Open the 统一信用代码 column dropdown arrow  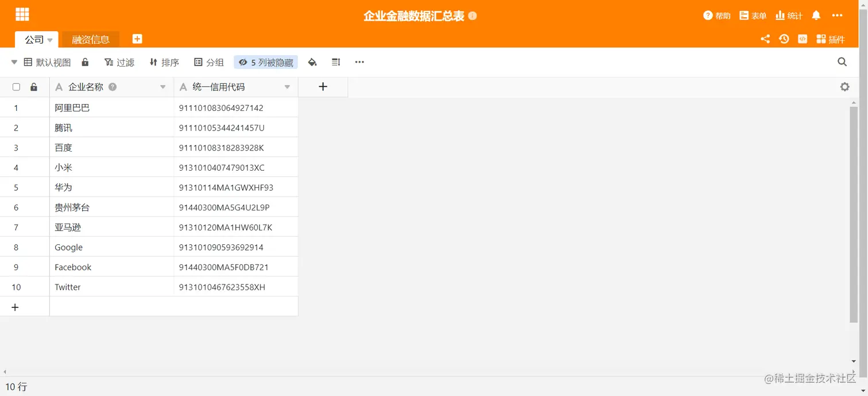click(287, 87)
